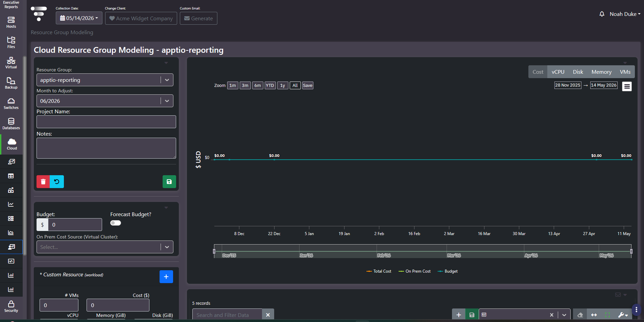Image resolution: width=644 pixels, height=322 pixels.
Task: Toggle the green fullscreen brackets icon
Action: tap(607, 315)
